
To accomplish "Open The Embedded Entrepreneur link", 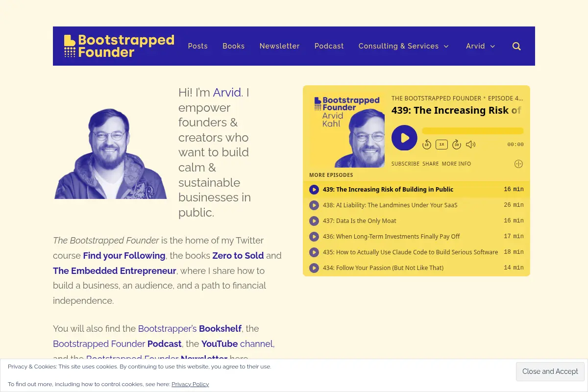I will pyautogui.click(x=115, y=271).
